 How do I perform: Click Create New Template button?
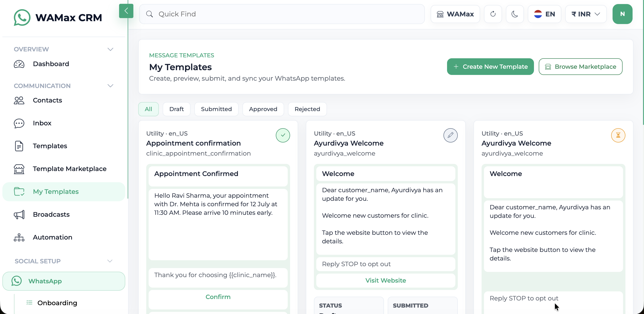pos(490,67)
